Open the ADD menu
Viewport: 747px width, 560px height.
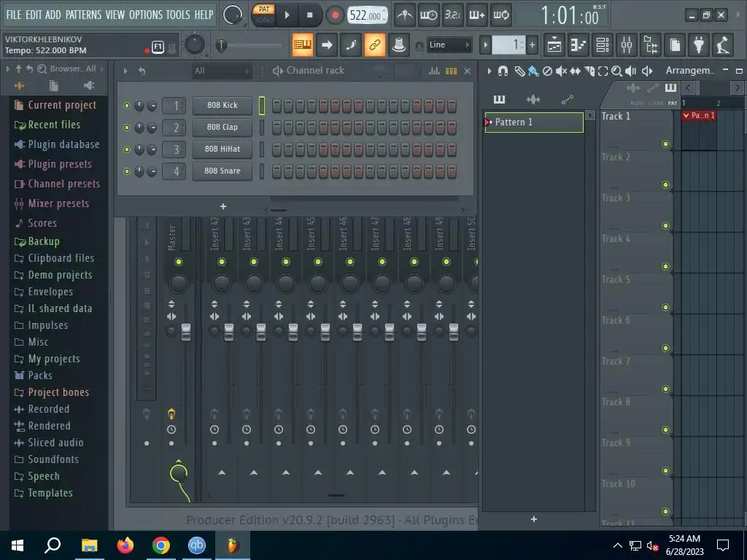click(x=53, y=15)
